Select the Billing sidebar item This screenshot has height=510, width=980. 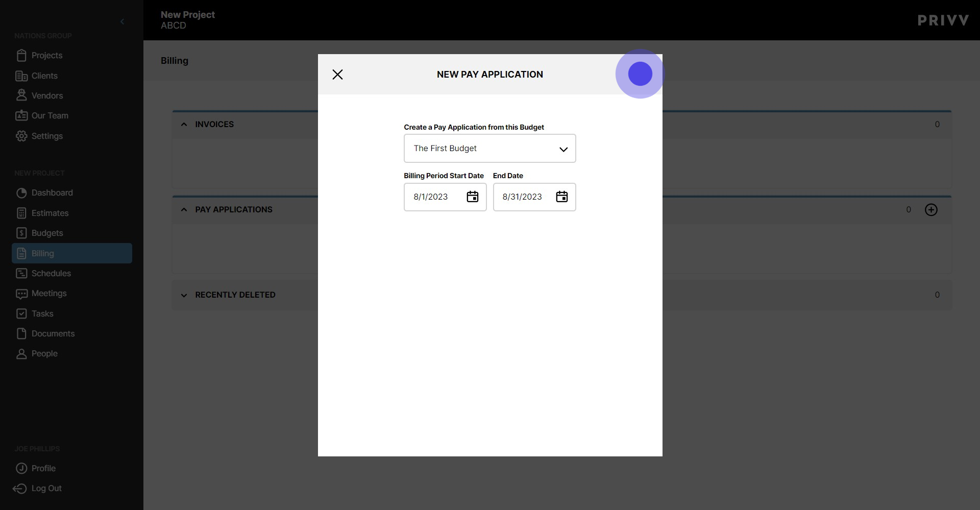72,253
